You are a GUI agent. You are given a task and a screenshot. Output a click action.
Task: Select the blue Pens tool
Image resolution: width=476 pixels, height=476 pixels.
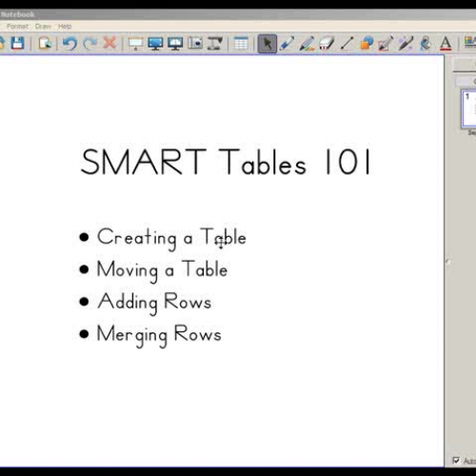click(287, 43)
